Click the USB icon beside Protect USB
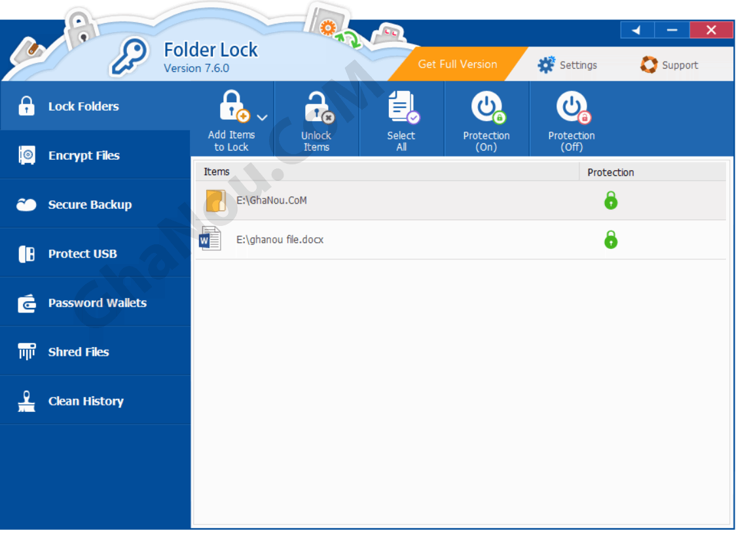Viewport: 749px width, 560px height. 26,253
